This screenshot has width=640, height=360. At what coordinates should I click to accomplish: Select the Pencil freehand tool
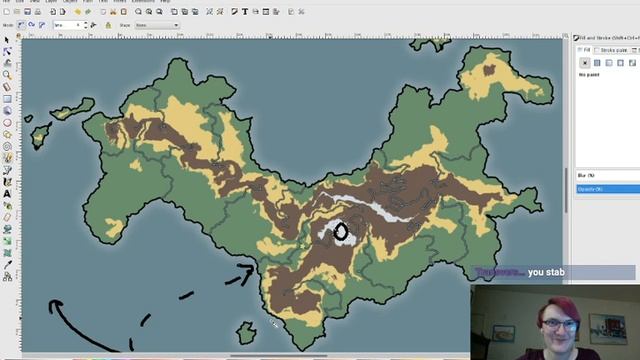coord(7,158)
